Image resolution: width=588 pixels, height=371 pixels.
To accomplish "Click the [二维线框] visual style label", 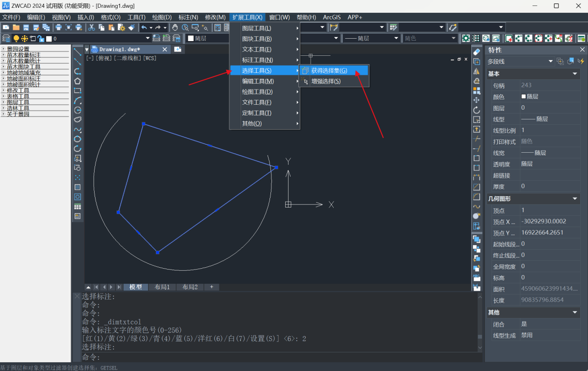I will 127,58.
